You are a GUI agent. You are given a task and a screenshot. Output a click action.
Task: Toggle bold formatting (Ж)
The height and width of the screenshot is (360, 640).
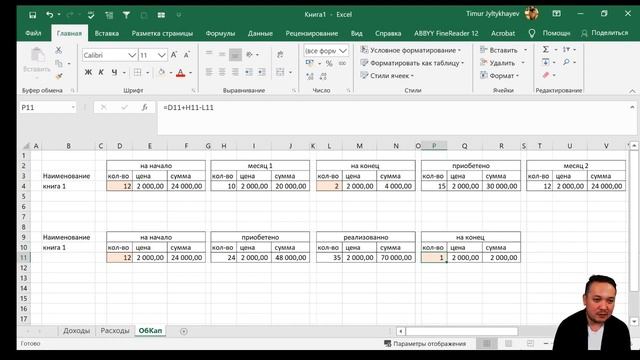88,72
